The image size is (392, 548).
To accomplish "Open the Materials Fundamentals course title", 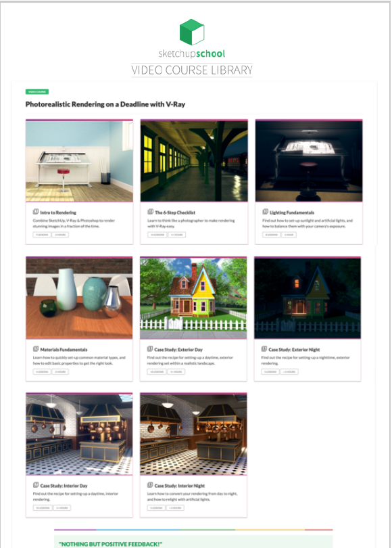I will click(x=64, y=350).
